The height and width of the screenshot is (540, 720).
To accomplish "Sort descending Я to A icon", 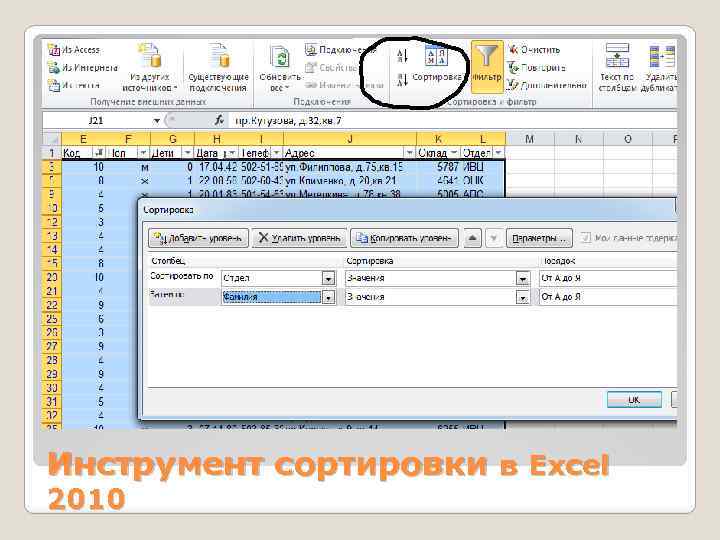I will (x=402, y=80).
